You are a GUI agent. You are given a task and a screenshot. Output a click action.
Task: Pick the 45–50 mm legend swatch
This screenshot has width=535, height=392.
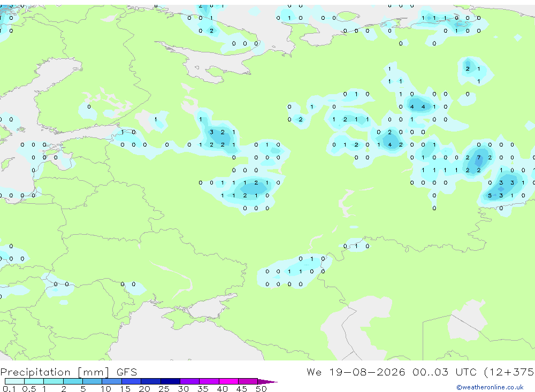click(248, 381)
